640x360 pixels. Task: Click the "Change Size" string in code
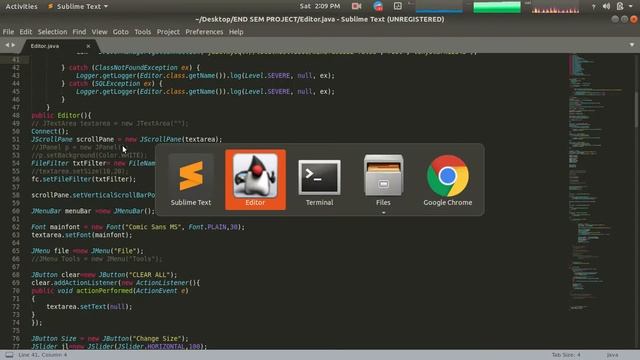(158, 339)
